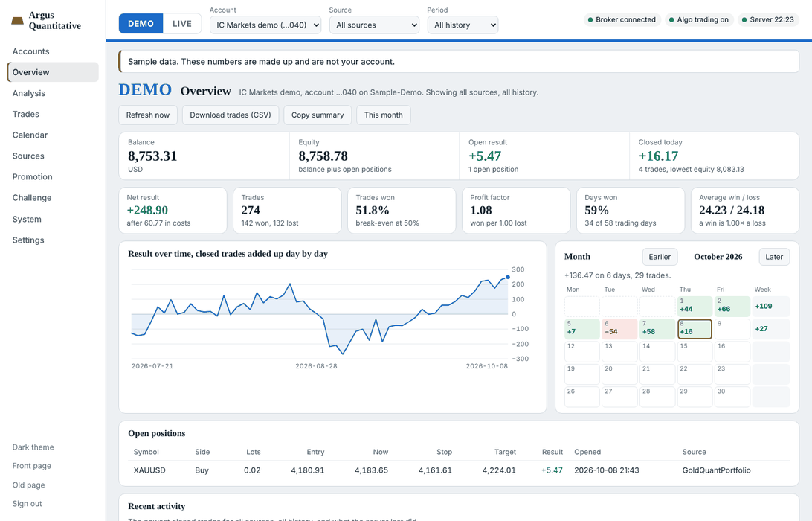Image resolution: width=812 pixels, height=521 pixels.
Task: Switch to LIVE mode
Action: (181, 24)
